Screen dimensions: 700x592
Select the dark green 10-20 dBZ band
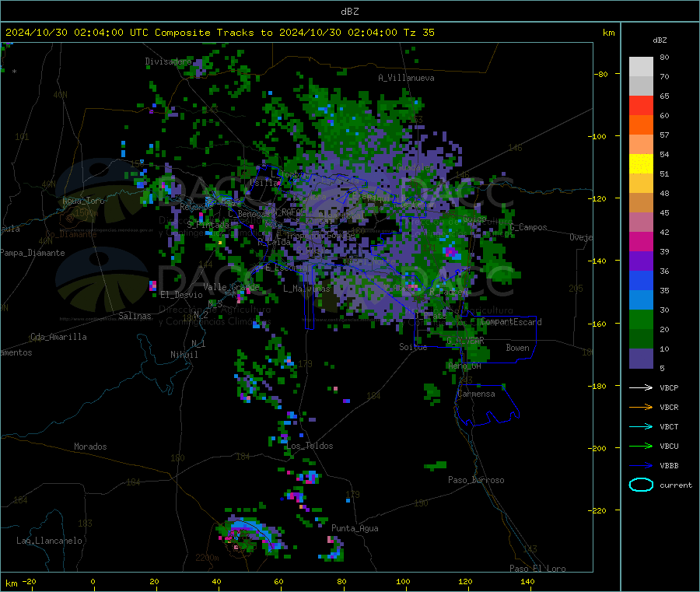pos(641,339)
